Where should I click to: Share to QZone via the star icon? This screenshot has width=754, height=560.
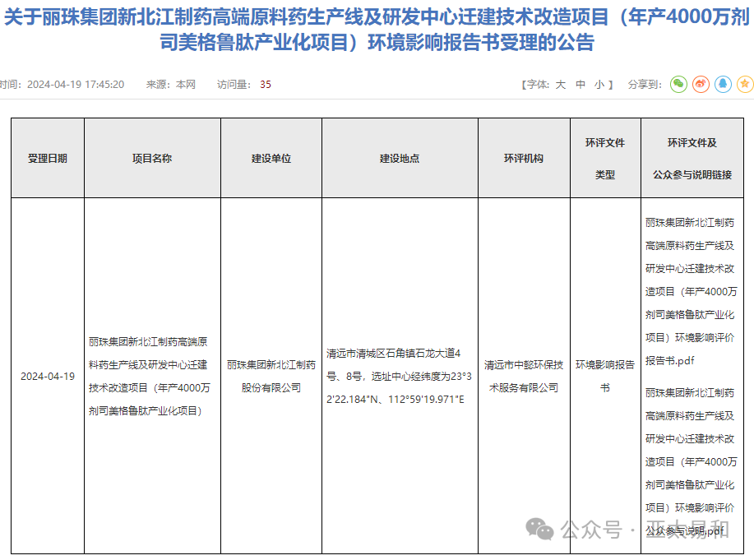pos(745,84)
